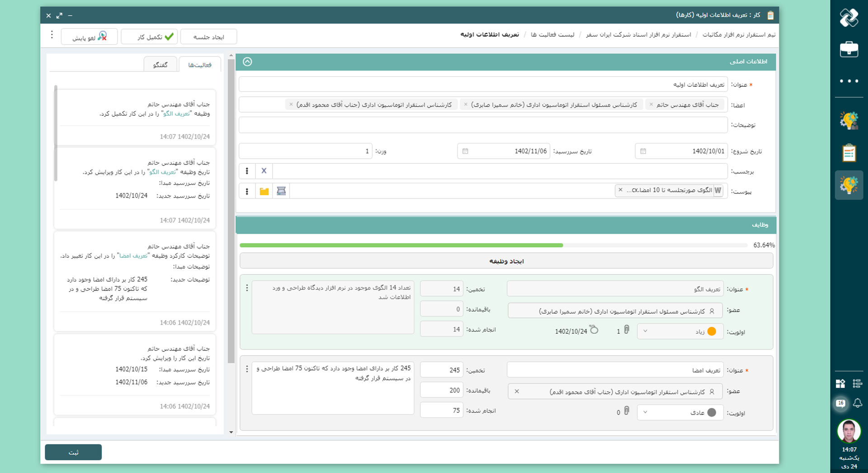Click the ثبت submit button
The image size is (868, 473).
(73, 452)
